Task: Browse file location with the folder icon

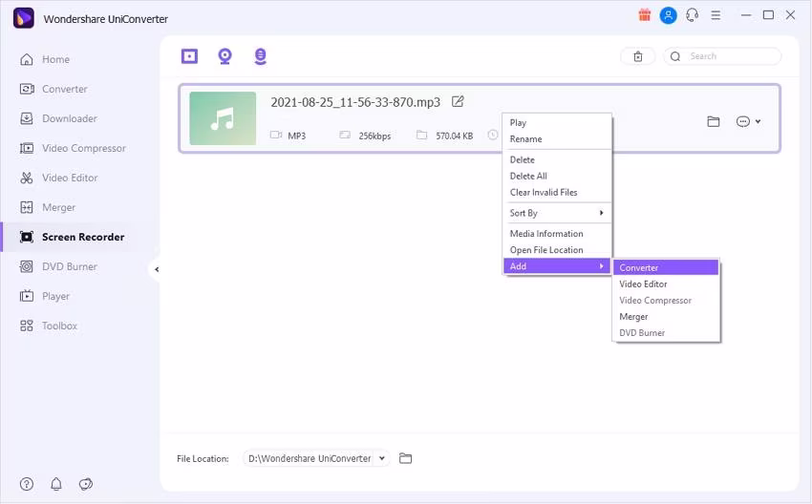Action: click(405, 458)
